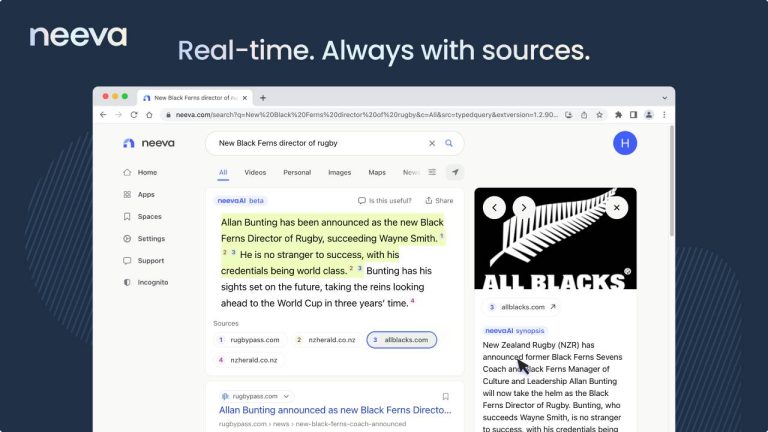Click the install app icon in address bar
This screenshot has width=768, height=432.
click(569, 115)
